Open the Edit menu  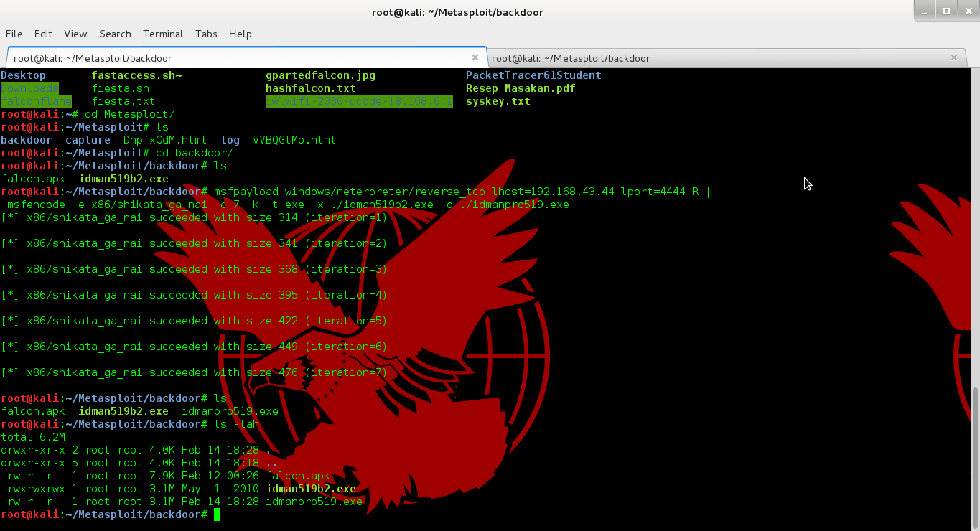pyautogui.click(x=43, y=34)
